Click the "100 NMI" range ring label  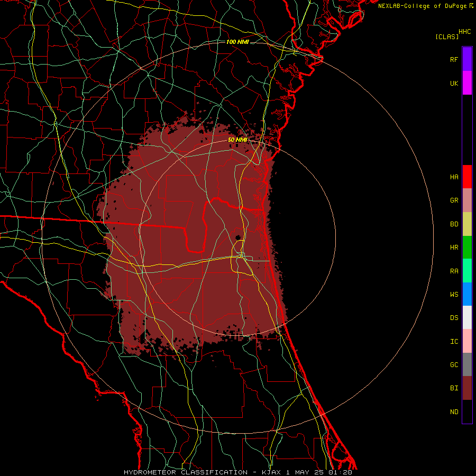[237, 42]
